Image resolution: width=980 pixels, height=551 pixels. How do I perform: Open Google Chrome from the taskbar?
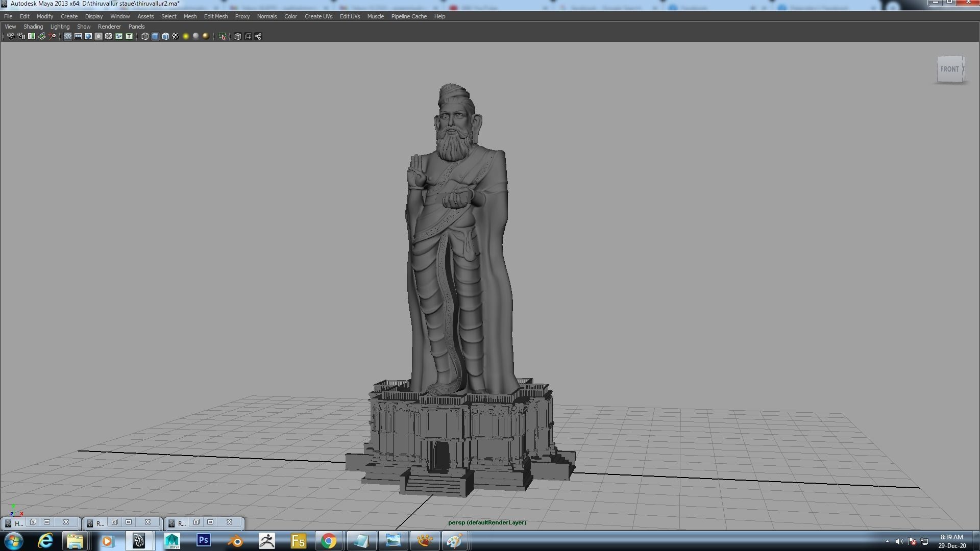tap(329, 541)
